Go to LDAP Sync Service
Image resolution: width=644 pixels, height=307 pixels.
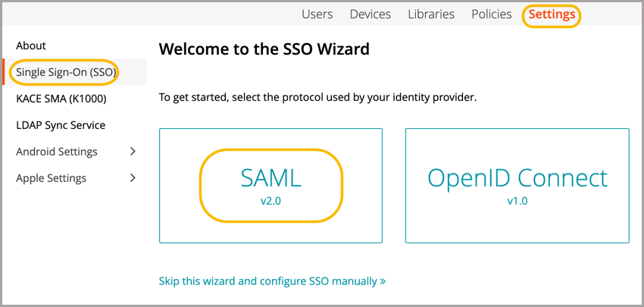61,125
